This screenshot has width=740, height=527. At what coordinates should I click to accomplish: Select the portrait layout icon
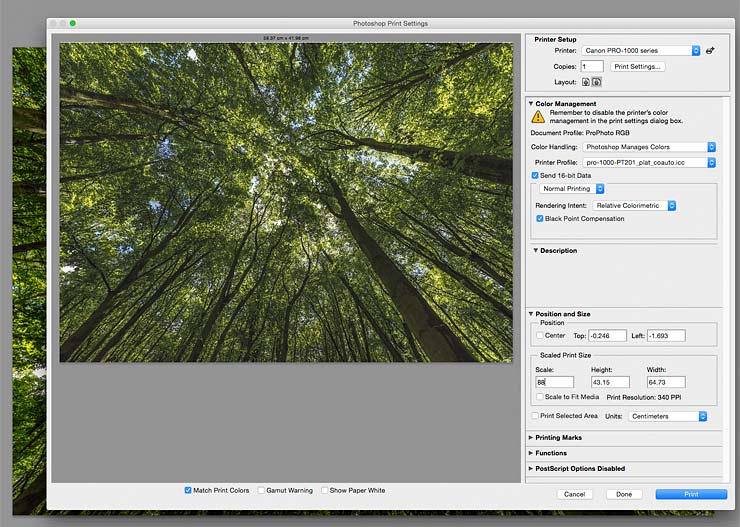(586, 82)
